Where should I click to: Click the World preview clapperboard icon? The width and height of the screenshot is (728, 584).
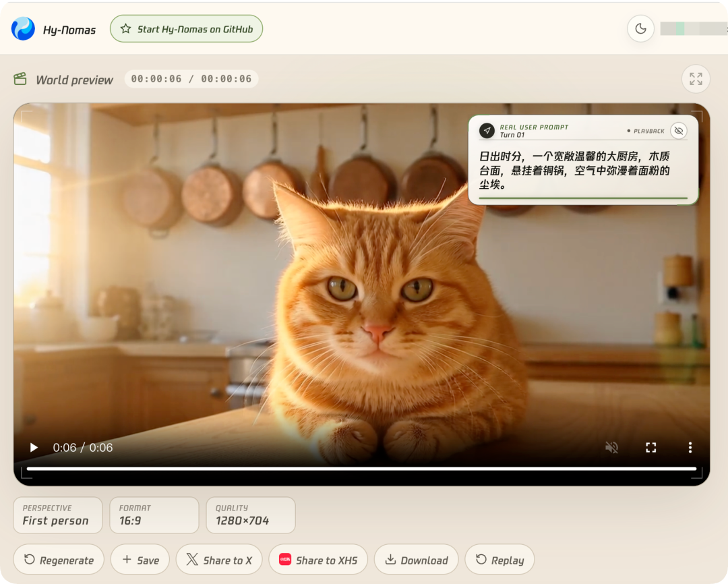(x=20, y=79)
